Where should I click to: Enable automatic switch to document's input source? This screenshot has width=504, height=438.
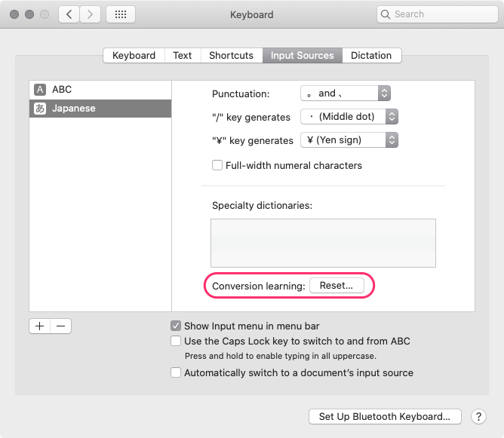click(176, 372)
